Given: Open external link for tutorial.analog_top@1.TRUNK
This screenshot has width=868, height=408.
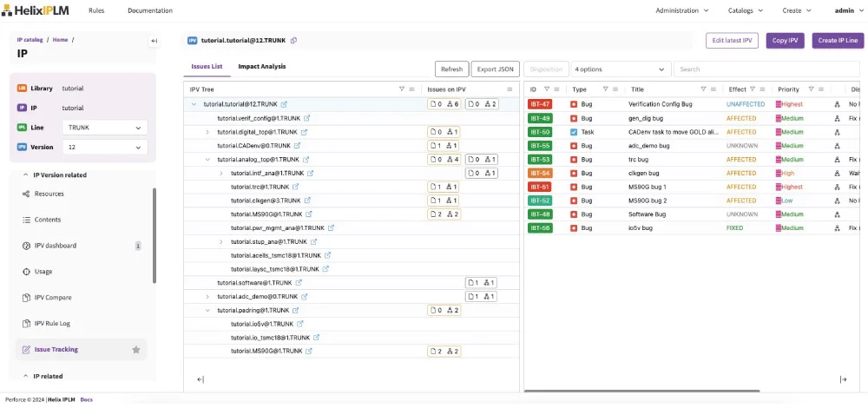Looking at the screenshot, I should [x=306, y=160].
